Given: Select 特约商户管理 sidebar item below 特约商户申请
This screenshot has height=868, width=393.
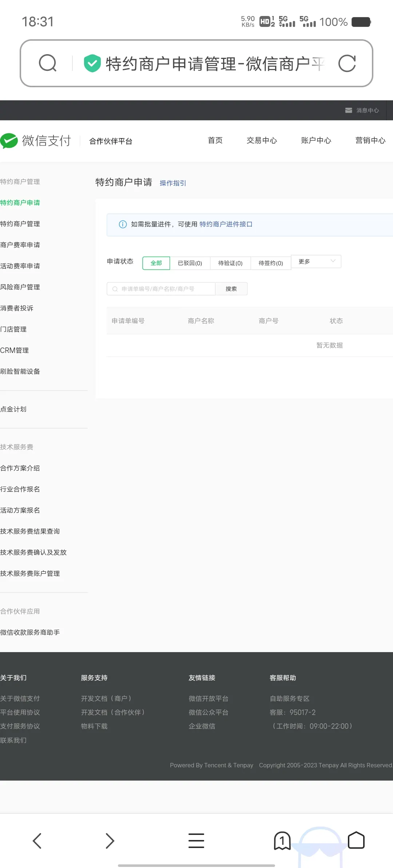Looking at the screenshot, I should [20, 224].
